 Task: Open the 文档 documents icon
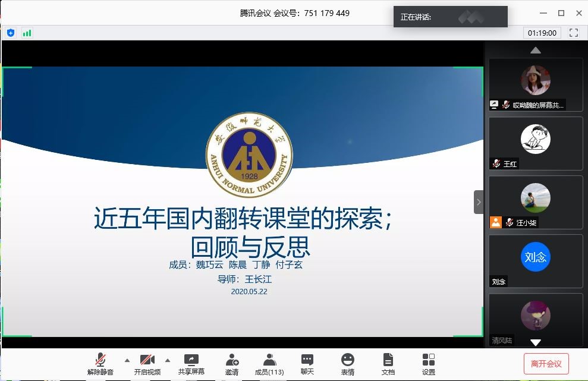(388, 363)
